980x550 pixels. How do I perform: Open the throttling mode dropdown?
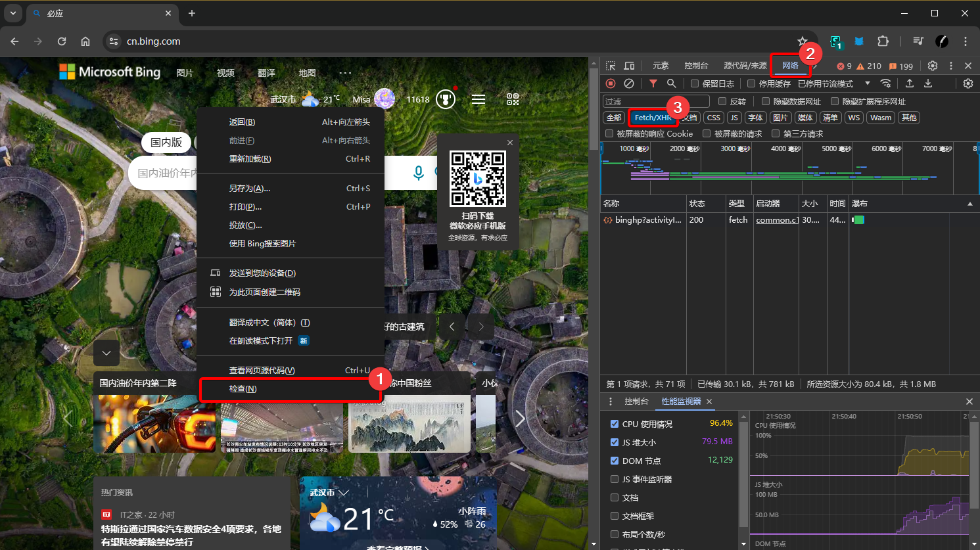click(834, 83)
